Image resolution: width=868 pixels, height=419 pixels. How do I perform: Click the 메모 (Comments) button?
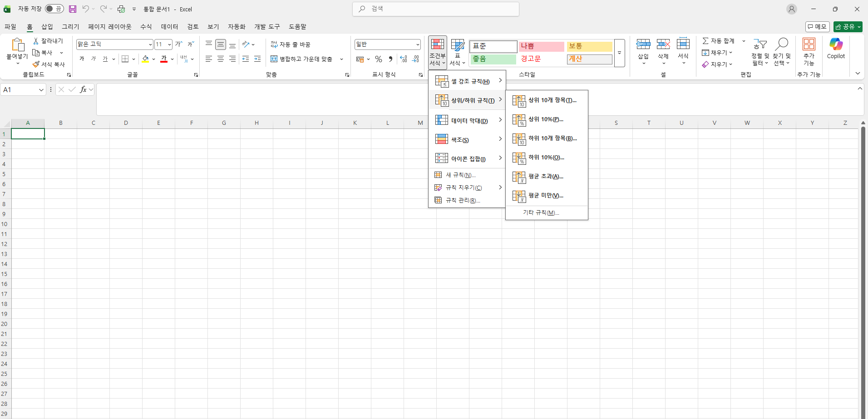tap(818, 27)
